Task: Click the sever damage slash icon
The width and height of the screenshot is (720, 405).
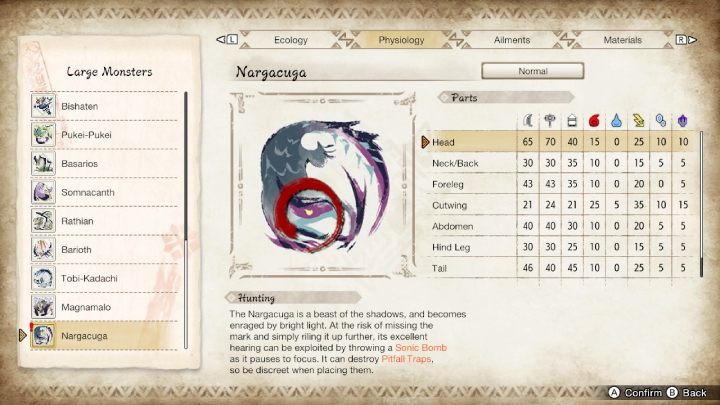Action: coord(528,121)
